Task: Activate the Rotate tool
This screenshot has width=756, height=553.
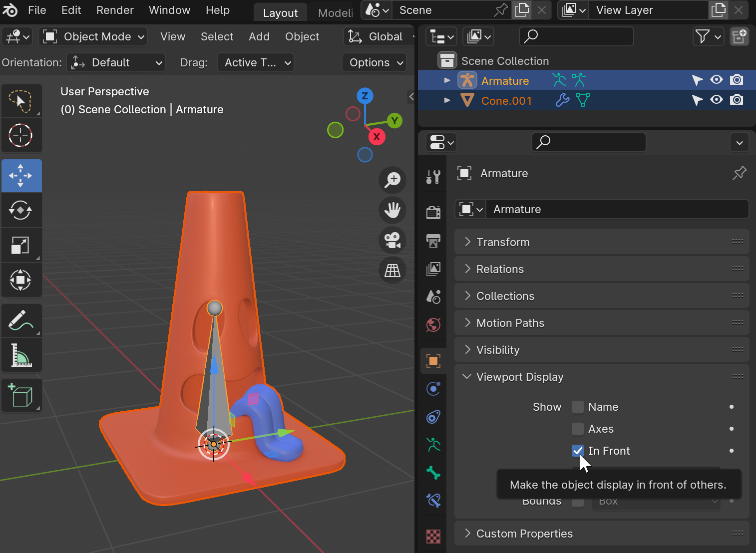Action: coord(21,210)
